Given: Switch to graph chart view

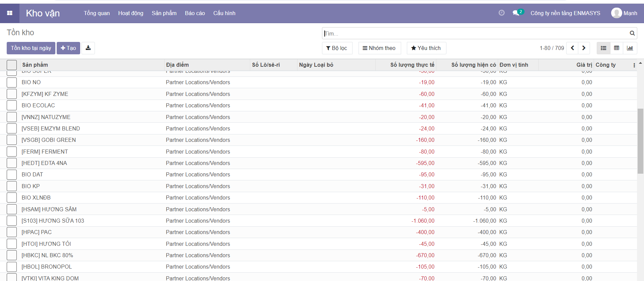Looking at the screenshot, I should point(630,48).
